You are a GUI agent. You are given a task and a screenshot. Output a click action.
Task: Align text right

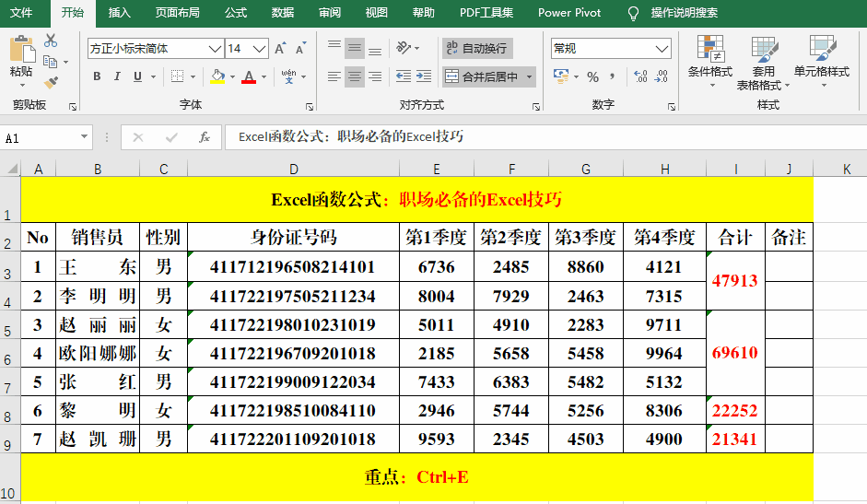pos(375,76)
